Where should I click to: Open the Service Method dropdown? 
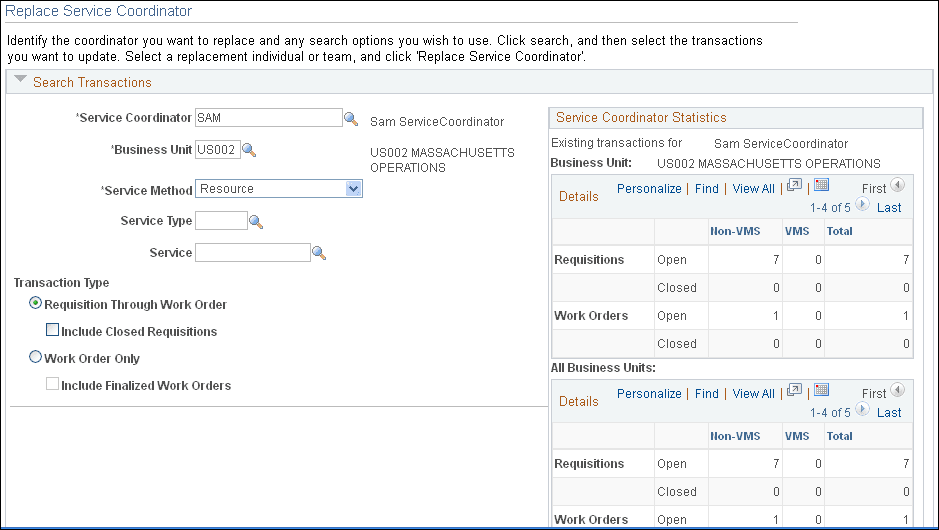(279, 189)
